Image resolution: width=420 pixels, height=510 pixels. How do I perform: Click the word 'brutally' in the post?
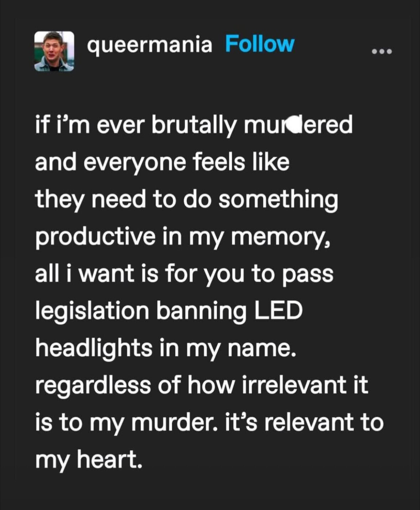click(194, 126)
